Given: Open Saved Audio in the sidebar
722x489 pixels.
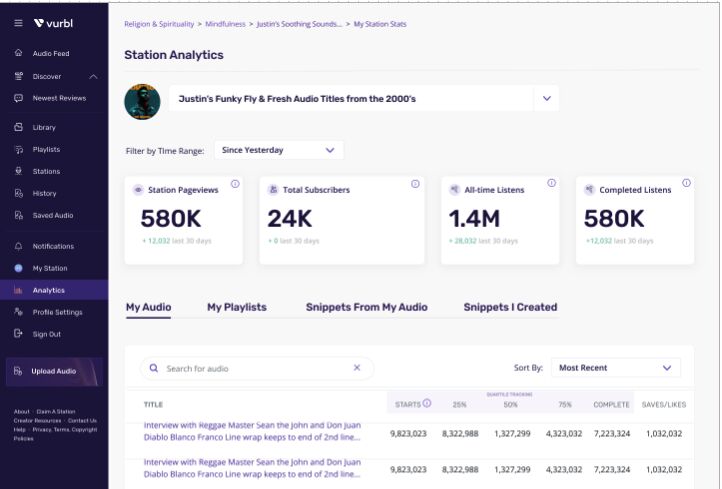Looking at the screenshot, I should tap(53, 215).
